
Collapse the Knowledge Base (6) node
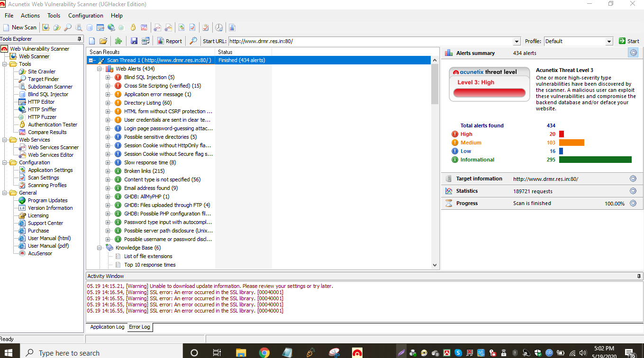100,248
